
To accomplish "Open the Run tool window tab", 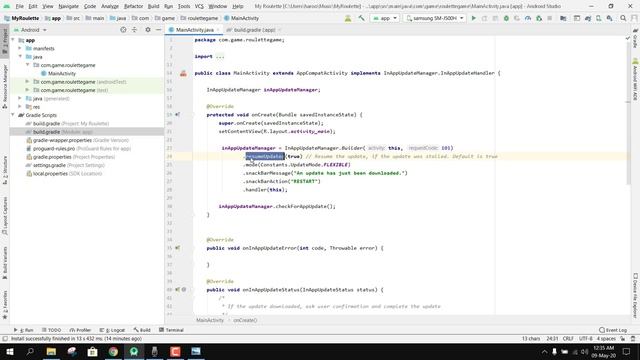I will [x=24, y=330].
